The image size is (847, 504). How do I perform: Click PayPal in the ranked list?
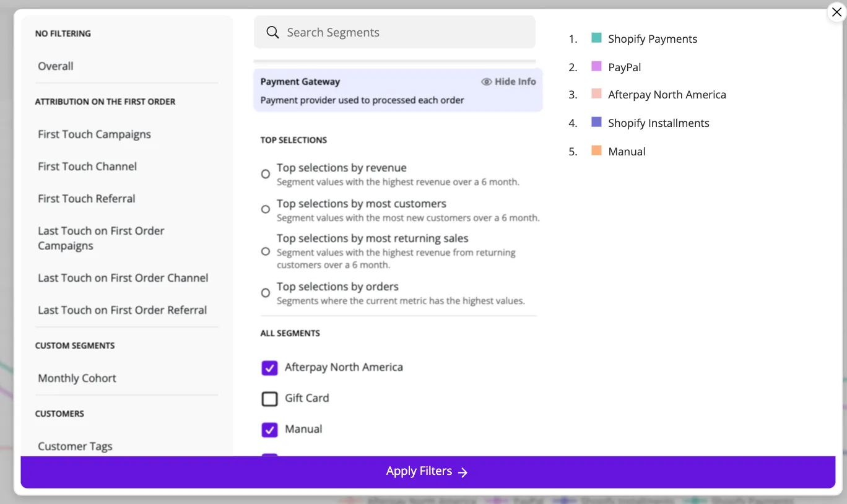point(625,67)
